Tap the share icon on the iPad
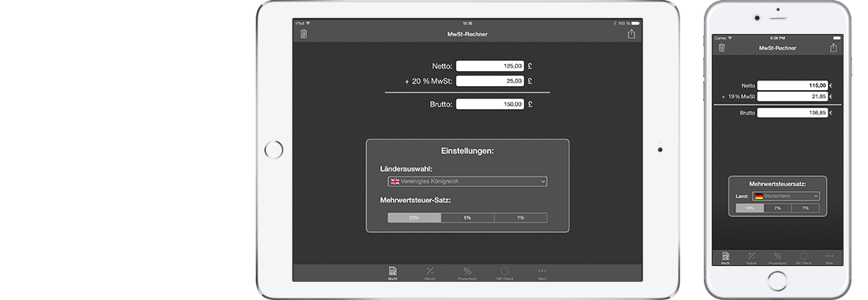 click(x=631, y=34)
